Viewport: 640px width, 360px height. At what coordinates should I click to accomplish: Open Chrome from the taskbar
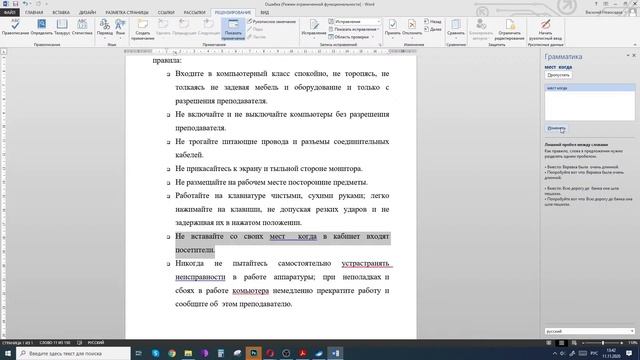tap(172, 353)
